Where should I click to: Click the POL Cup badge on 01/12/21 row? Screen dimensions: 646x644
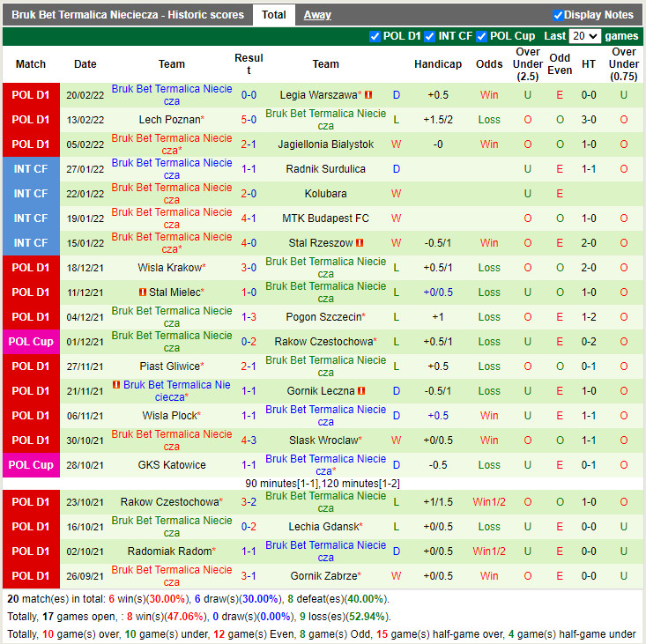pyautogui.click(x=31, y=342)
